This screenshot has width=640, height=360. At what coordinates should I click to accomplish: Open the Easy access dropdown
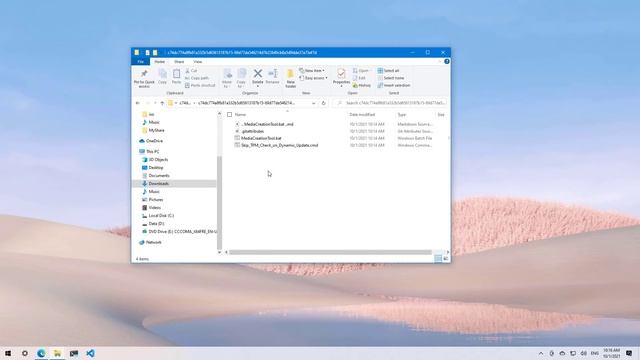(313, 78)
